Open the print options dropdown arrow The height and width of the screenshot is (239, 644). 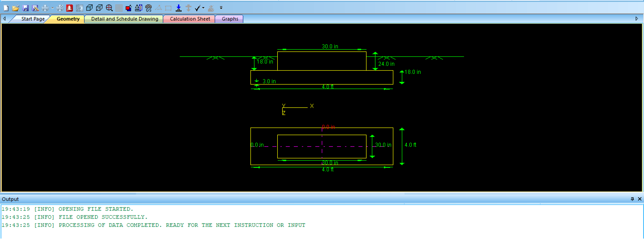click(x=53, y=8)
